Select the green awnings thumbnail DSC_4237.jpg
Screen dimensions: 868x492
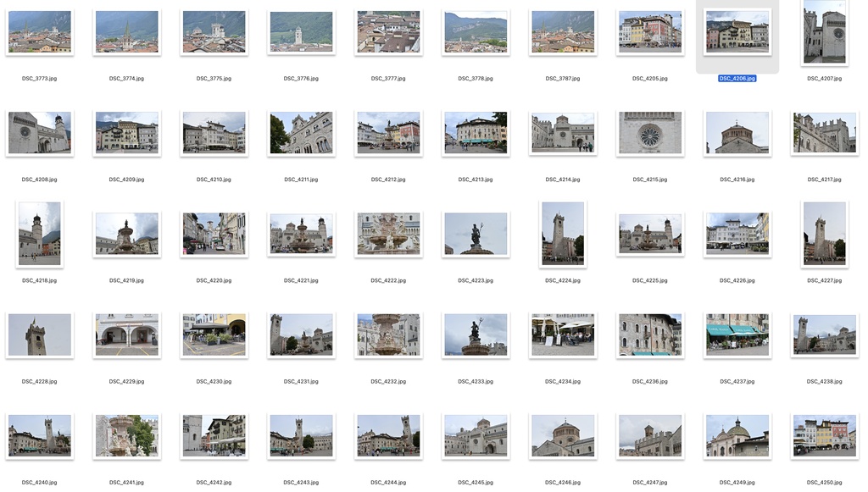pyautogui.click(x=737, y=335)
